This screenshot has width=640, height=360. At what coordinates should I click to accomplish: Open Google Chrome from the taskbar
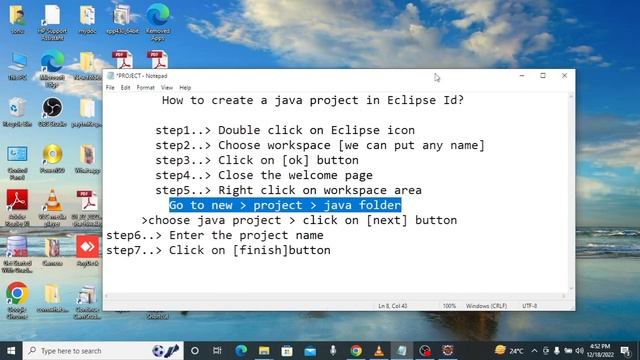pyautogui.click(x=356, y=351)
